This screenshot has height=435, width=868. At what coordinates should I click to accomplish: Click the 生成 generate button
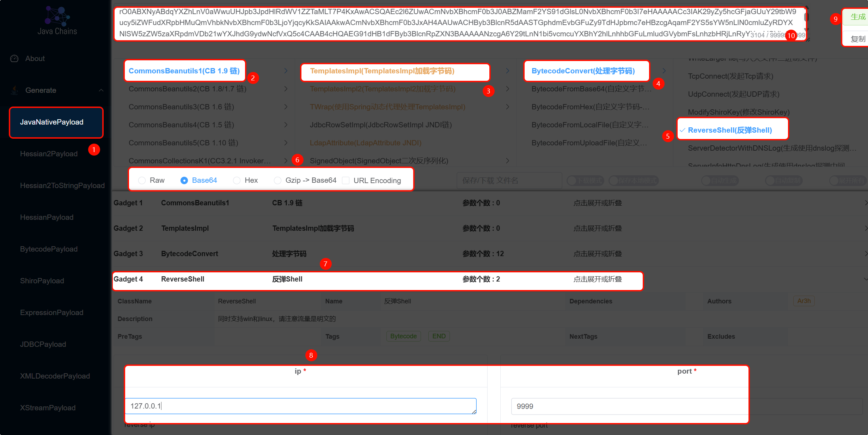point(857,17)
